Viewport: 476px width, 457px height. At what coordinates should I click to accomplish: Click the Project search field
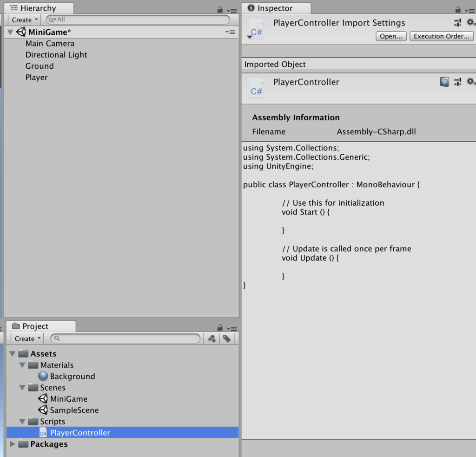[x=125, y=339]
